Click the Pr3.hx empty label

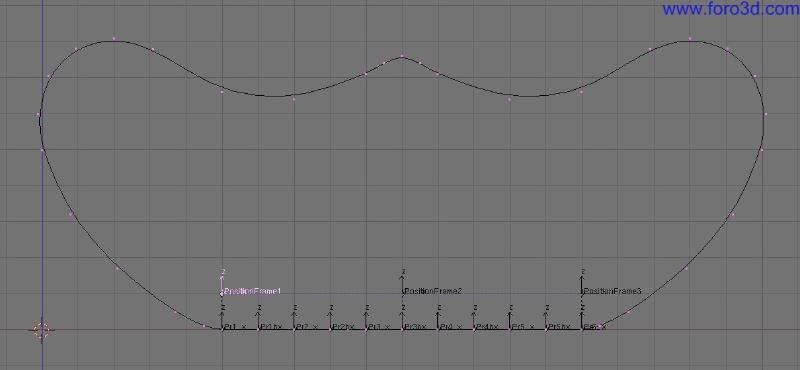pyautogui.click(x=415, y=327)
